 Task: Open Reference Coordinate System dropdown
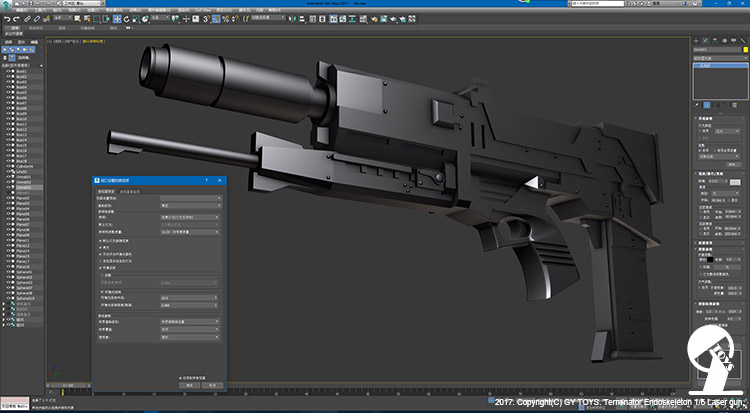coord(160,18)
